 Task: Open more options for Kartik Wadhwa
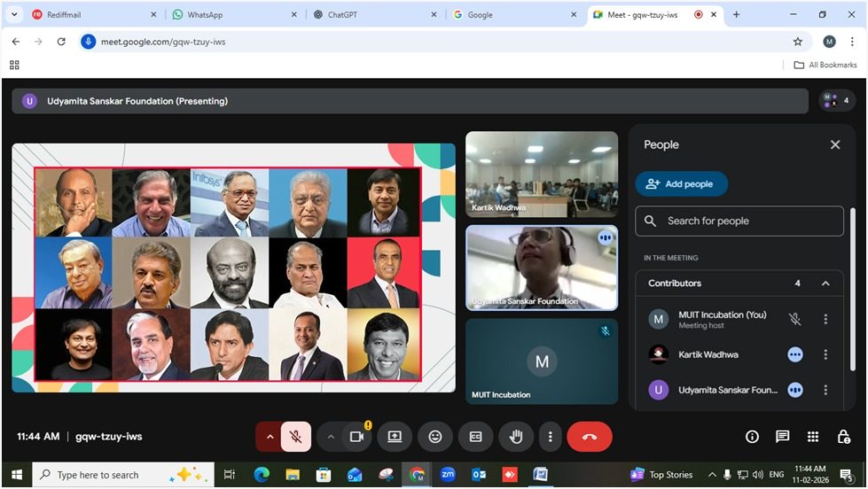tap(825, 354)
